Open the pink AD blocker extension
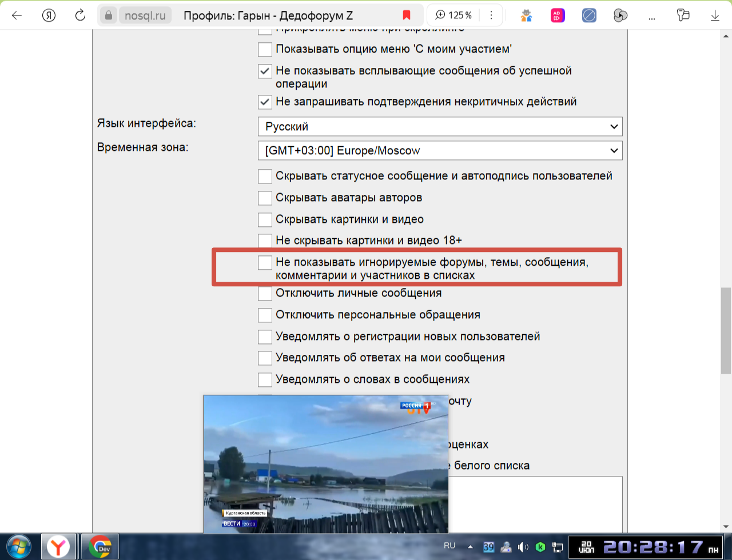The height and width of the screenshot is (560, 732). pos(558,15)
